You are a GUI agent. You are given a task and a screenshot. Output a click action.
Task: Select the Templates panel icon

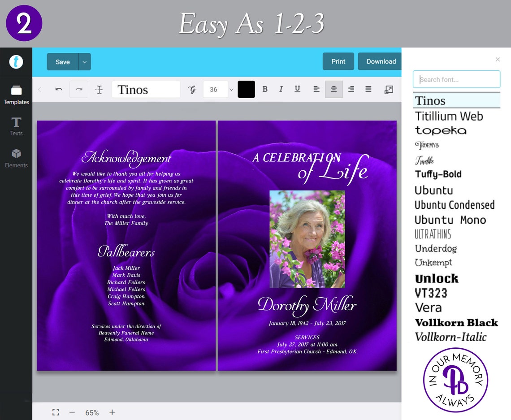[x=16, y=94]
